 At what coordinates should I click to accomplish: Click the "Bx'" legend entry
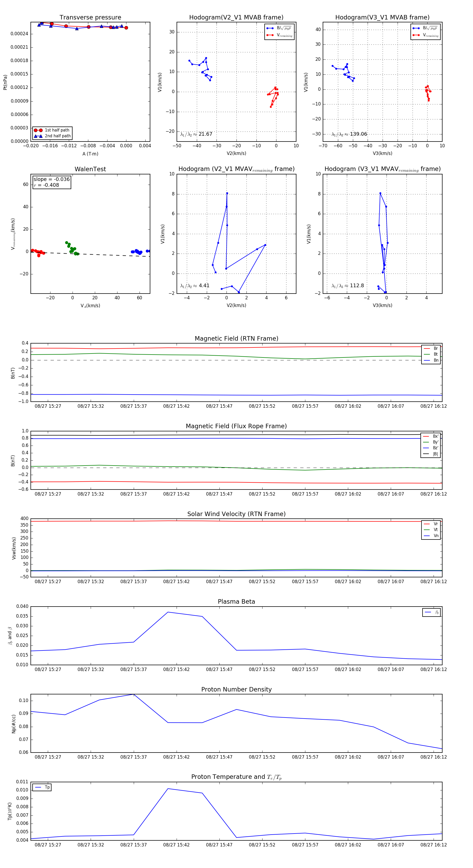pos(431,436)
